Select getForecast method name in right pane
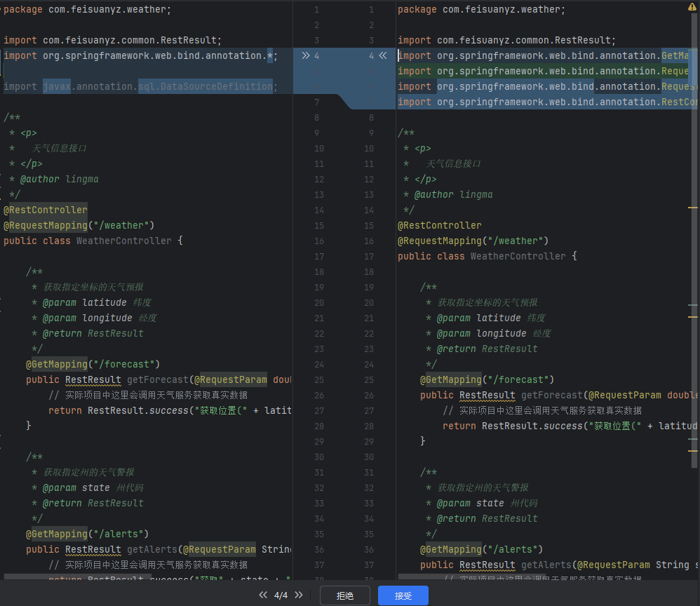 click(552, 395)
